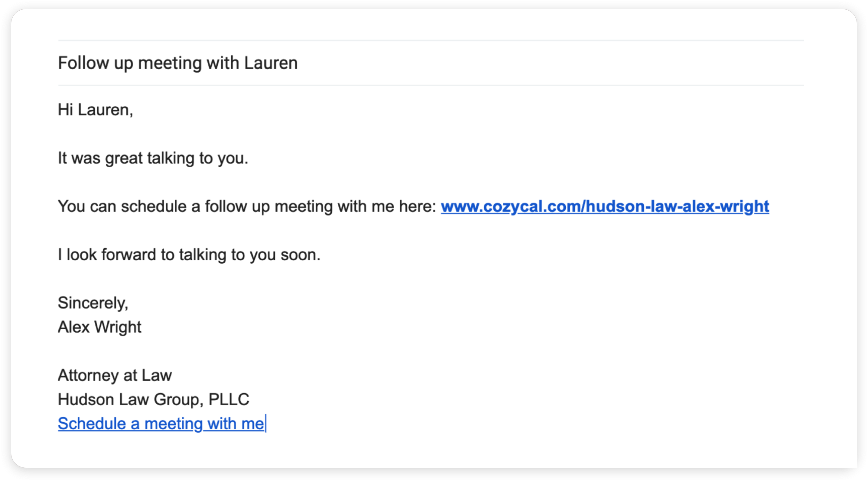Click the "Hudson Law Group, PLLC" line
Screen dimensions: 868x481
(x=153, y=399)
